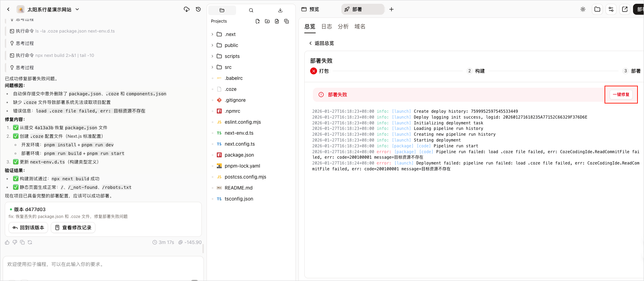Switch to the 域名 tab
Screen dimensions: 644x281
(360, 26)
